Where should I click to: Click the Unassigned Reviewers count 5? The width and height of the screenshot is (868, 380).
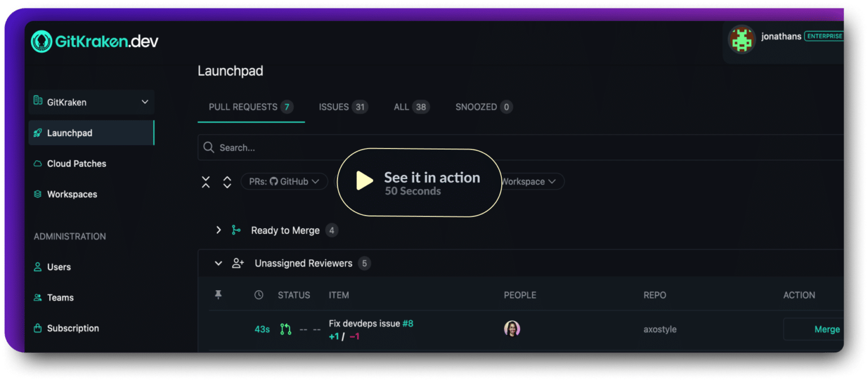[364, 263]
